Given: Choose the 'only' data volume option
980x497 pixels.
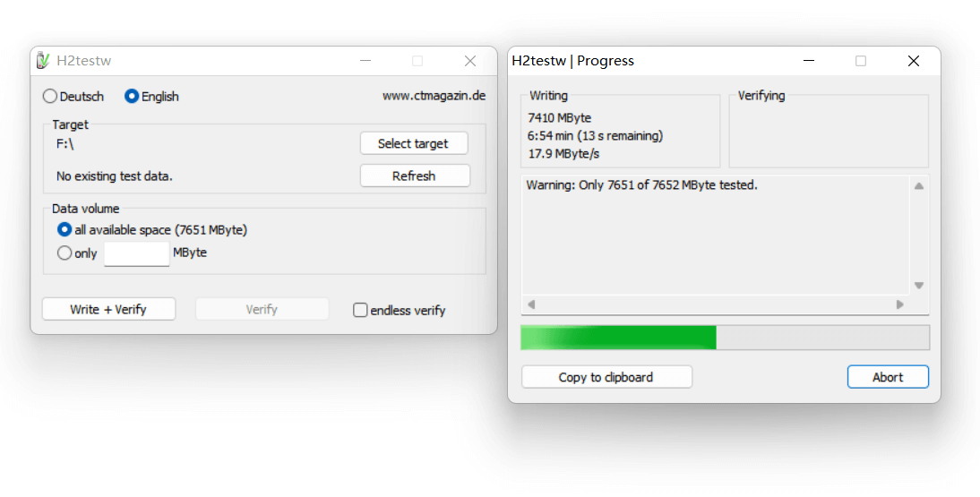Looking at the screenshot, I should tap(78, 253).
